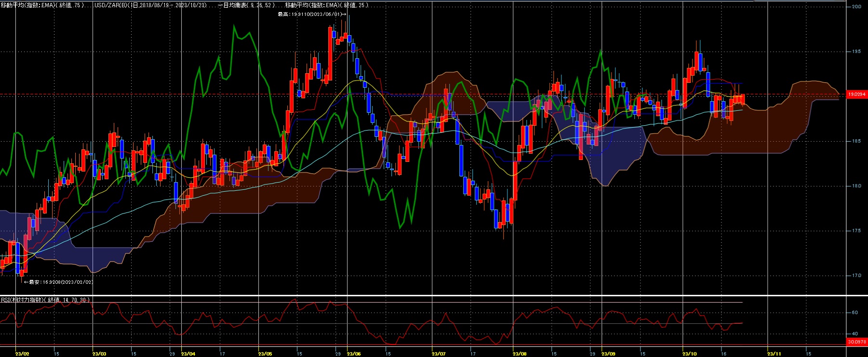The image size is (868, 357).
Task: Click the 17.5 price axis label
Action: (856, 231)
